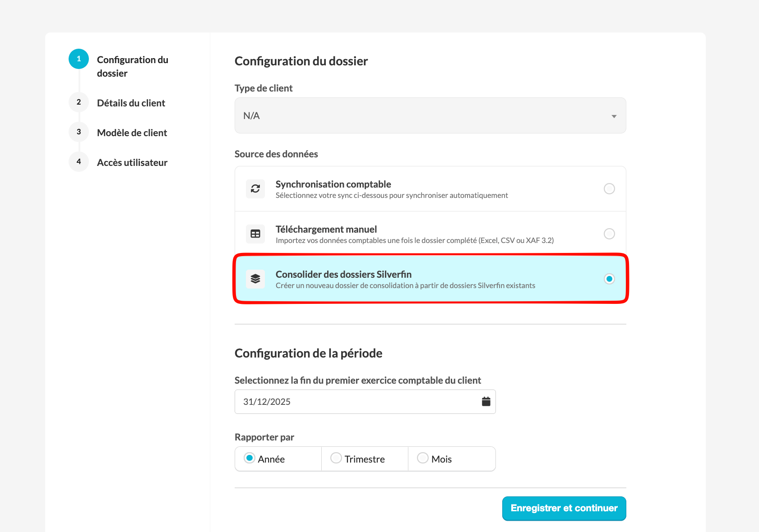The width and height of the screenshot is (759, 532).
Task: Click the fiscal year end date field
Action: tap(356, 402)
